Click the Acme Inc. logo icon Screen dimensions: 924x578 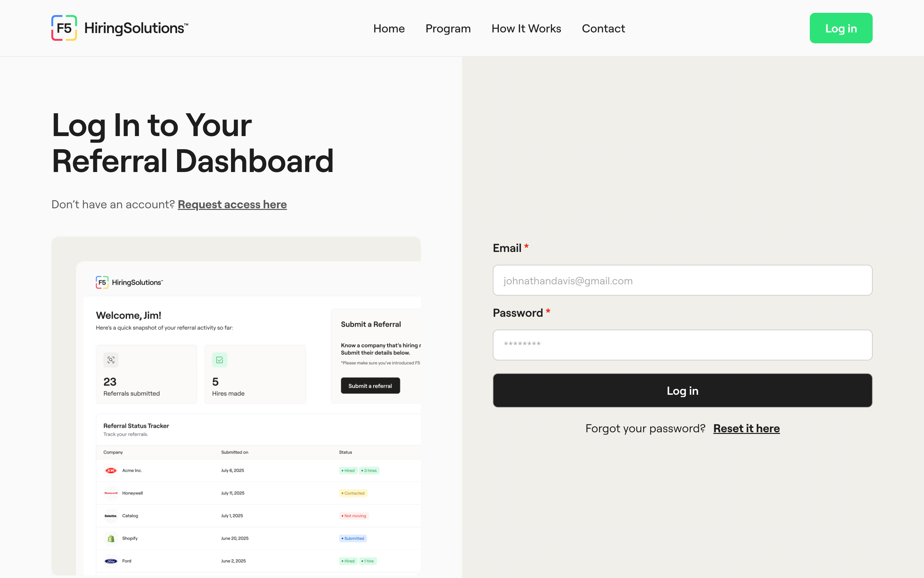[x=111, y=470]
